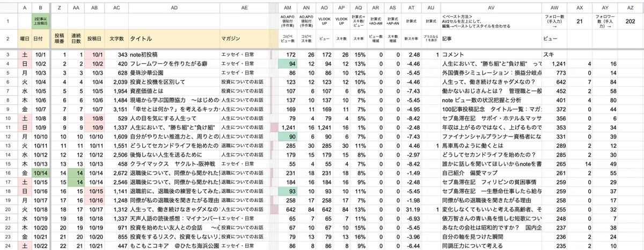Viewport: 644px width, 250px height.
Task: Click the マガジン header cell
Action: point(244,39)
